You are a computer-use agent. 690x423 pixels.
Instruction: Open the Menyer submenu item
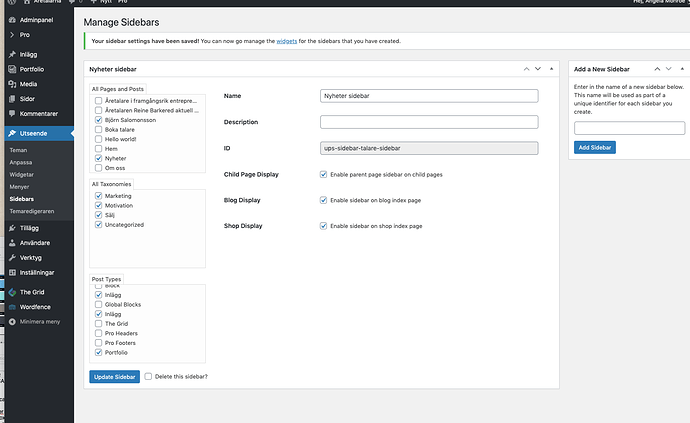[x=19, y=187]
